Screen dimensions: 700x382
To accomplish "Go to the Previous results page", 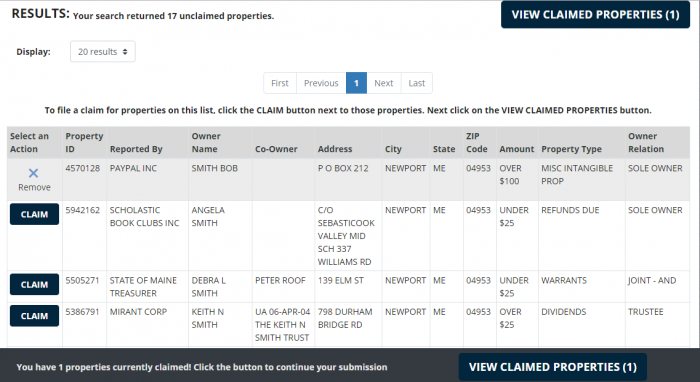I will click(x=321, y=83).
